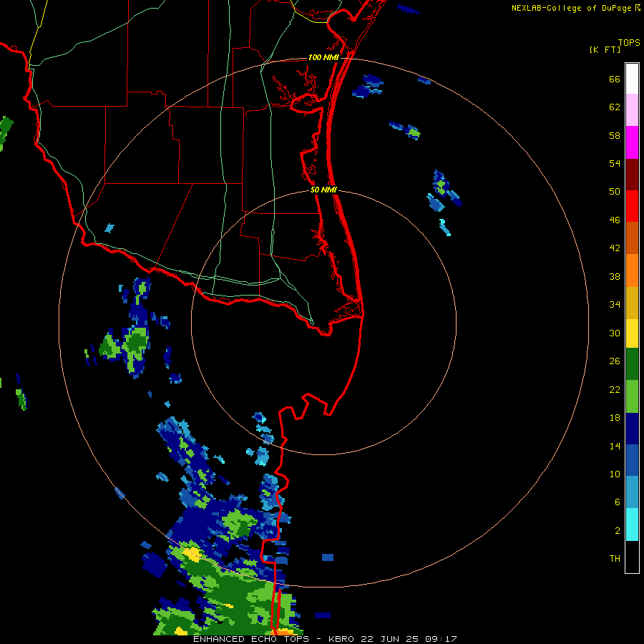The height and width of the screenshot is (644, 644).
Task: Click the legend value 14
Action: pos(615,446)
